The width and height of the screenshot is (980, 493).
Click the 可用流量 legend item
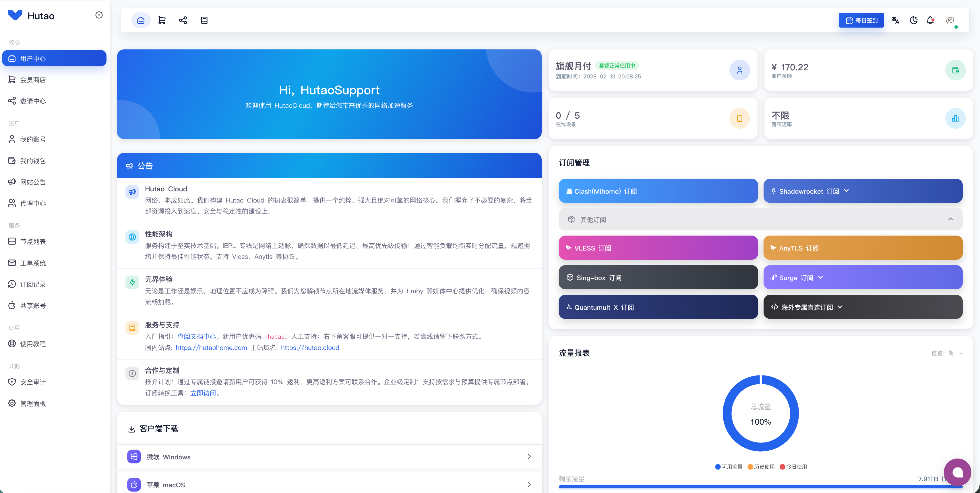[x=729, y=467]
